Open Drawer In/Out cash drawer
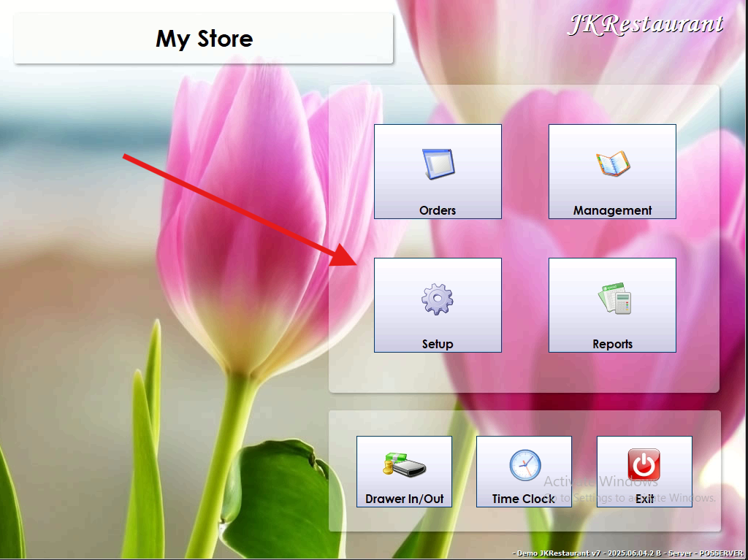The height and width of the screenshot is (560, 748). pyautogui.click(x=404, y=471)
